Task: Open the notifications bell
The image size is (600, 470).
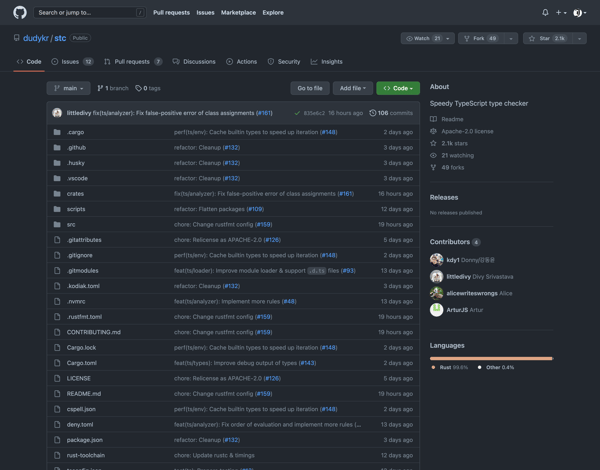Action: (x=545, y=13)
